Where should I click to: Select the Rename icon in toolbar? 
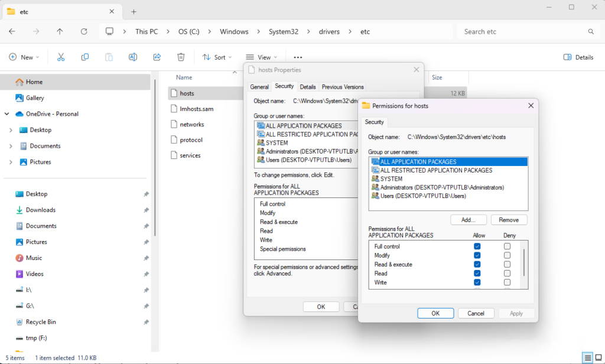pyautogui.click(x=132, y=57)
